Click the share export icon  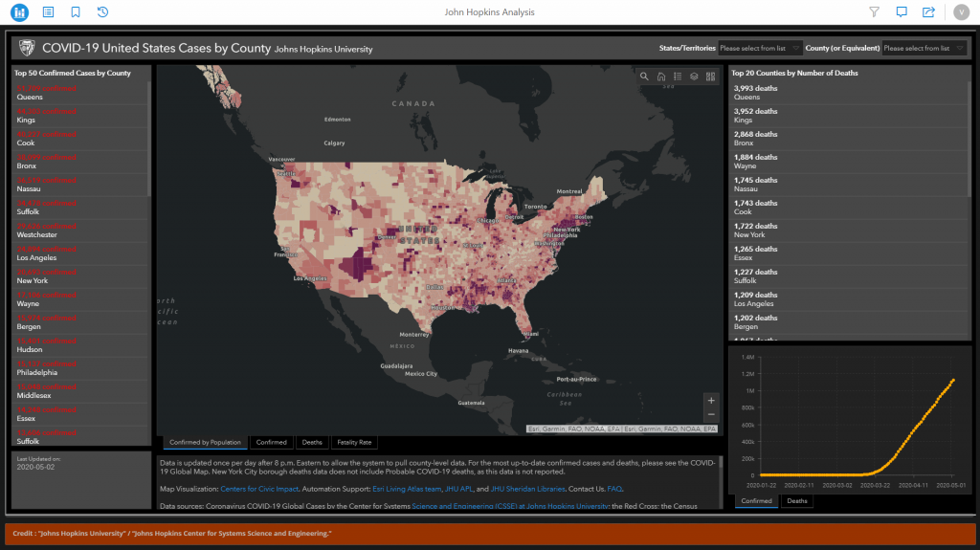click(928, 11)
